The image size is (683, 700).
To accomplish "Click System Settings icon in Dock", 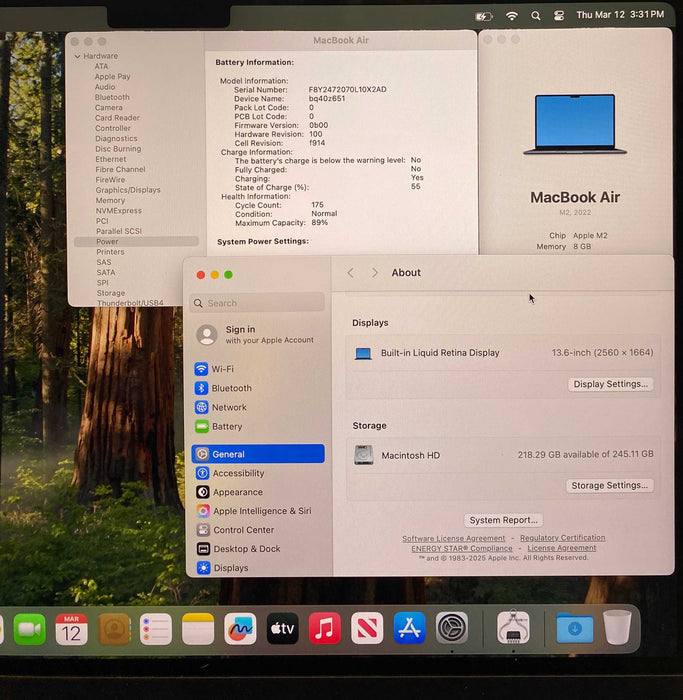I will pos(452,629).
